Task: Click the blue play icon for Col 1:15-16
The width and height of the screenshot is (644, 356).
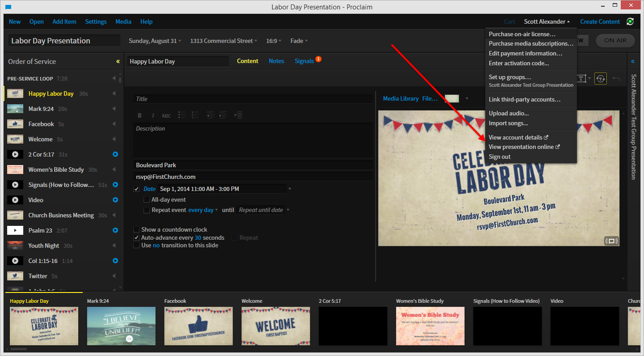Action: pos(115,261)
